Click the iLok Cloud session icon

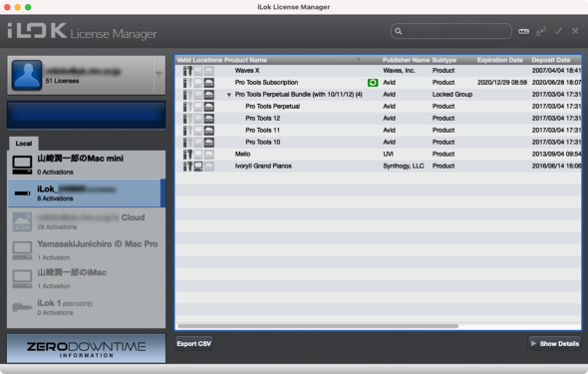tap(22, 222)
